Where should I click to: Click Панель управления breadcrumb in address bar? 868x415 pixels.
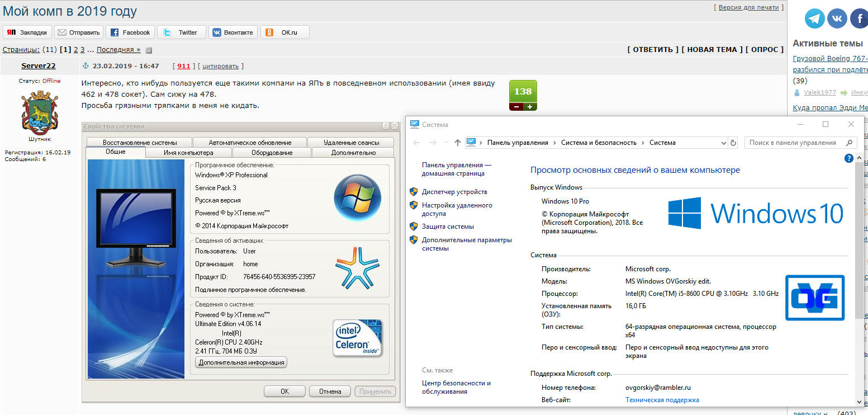518,143
